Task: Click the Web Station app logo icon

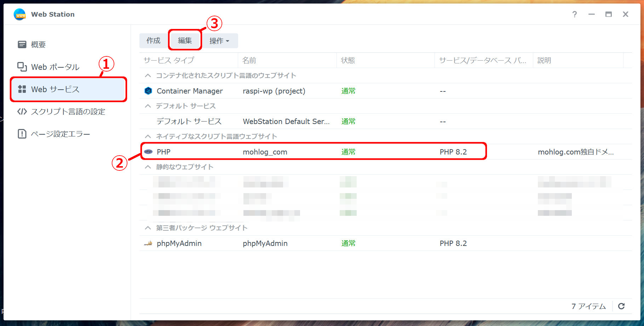Action: point(20,15)
